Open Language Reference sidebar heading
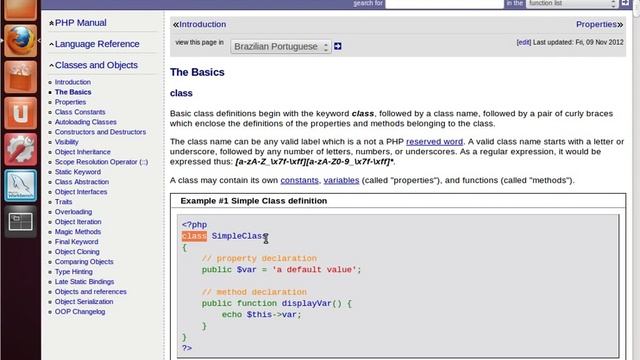Viewport: 640px width, 360px height. tap(97, 44)
